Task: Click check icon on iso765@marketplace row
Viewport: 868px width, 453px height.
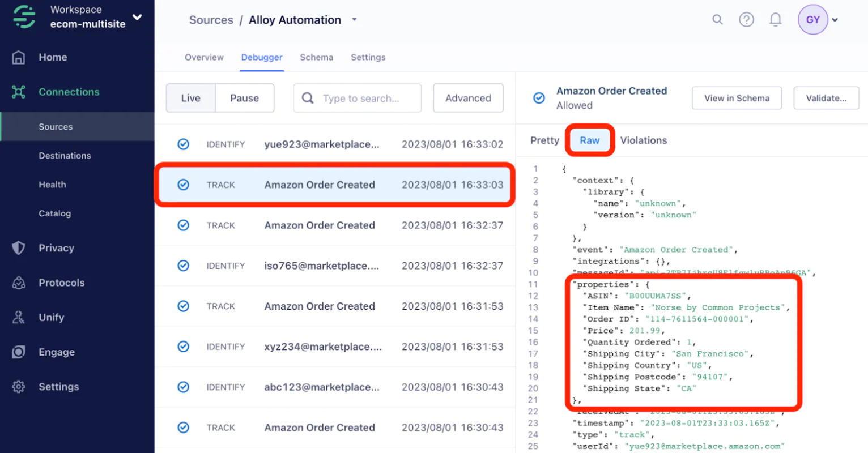Action: tap(184, 266)
